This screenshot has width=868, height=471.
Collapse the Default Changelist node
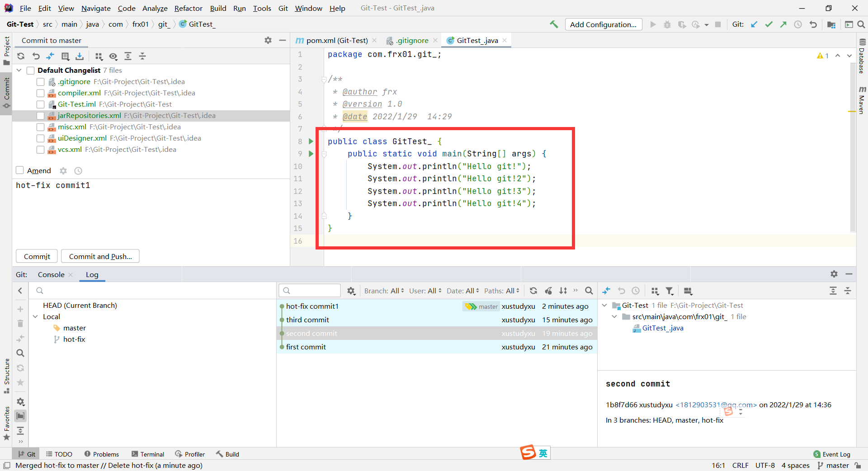19,70
